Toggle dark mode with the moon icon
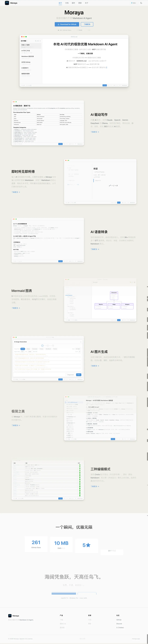Viewport: 148px width, 644px height. coord(141,3)
